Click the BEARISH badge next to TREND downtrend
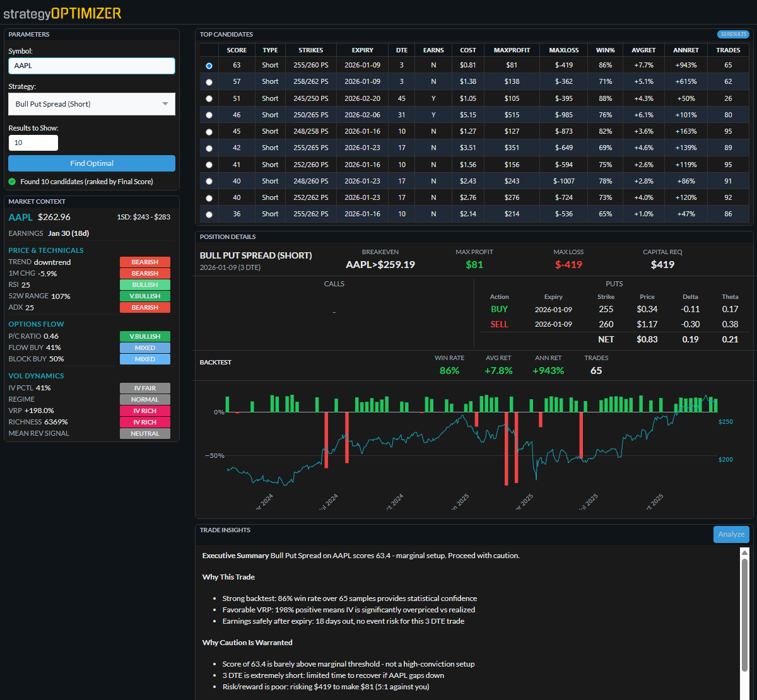757x700 pixels. pyautogui.click(x=144, y=262)
